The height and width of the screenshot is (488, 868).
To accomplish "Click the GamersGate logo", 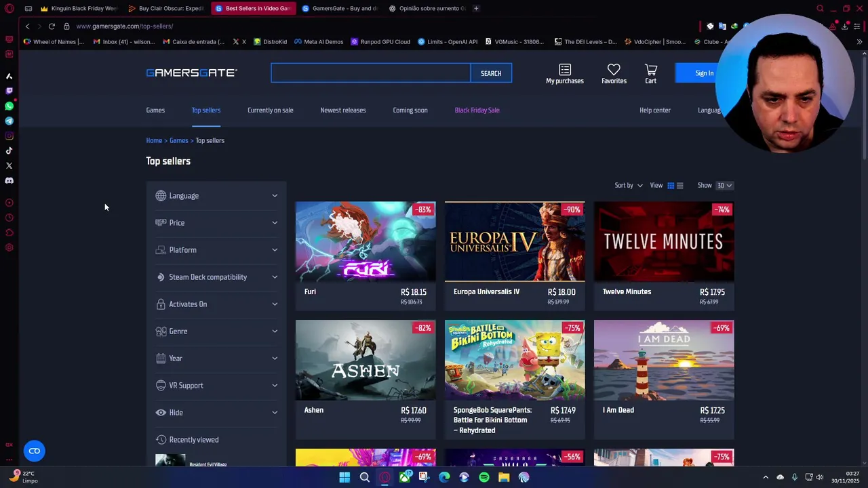I will (191, 73).
